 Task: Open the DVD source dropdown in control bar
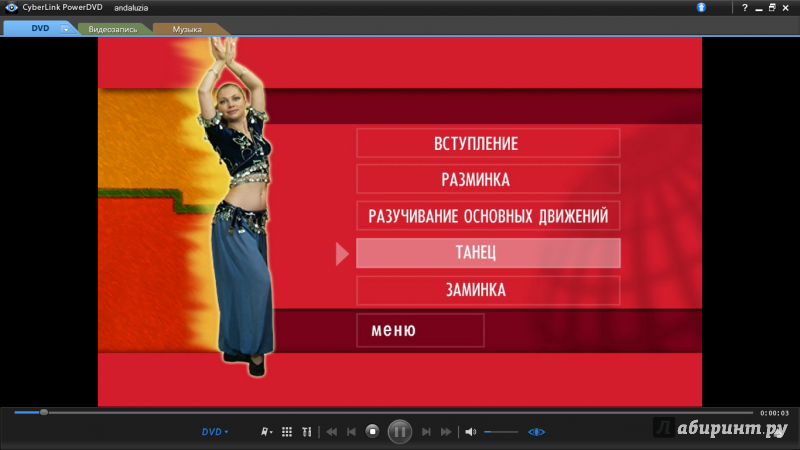pos(214,432)
